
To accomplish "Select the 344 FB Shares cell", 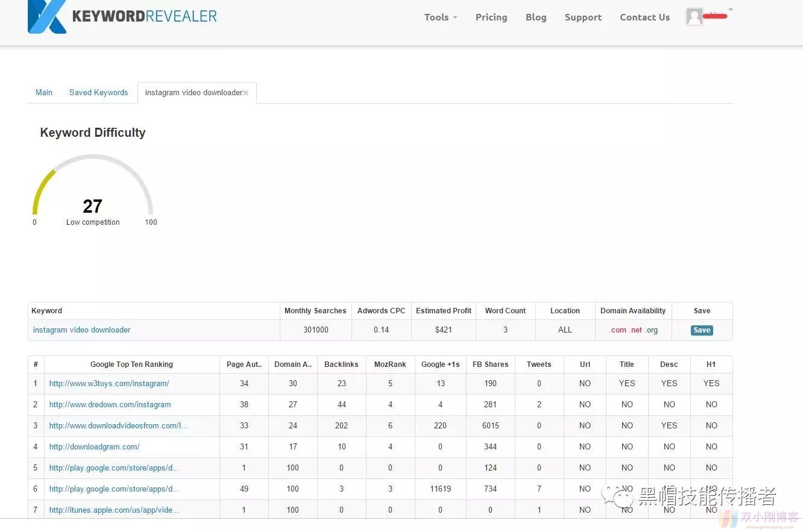I will [x=491, y=447].
